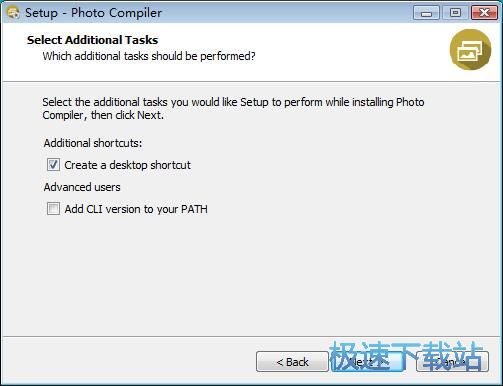
Task: Proceed by clicking the Next button
Action: coord(366,362)
